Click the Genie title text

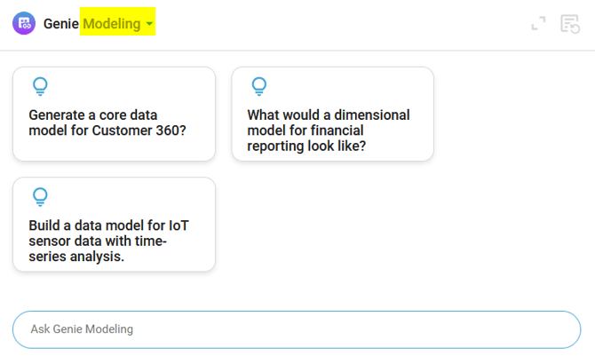click(x=60, y=24)
